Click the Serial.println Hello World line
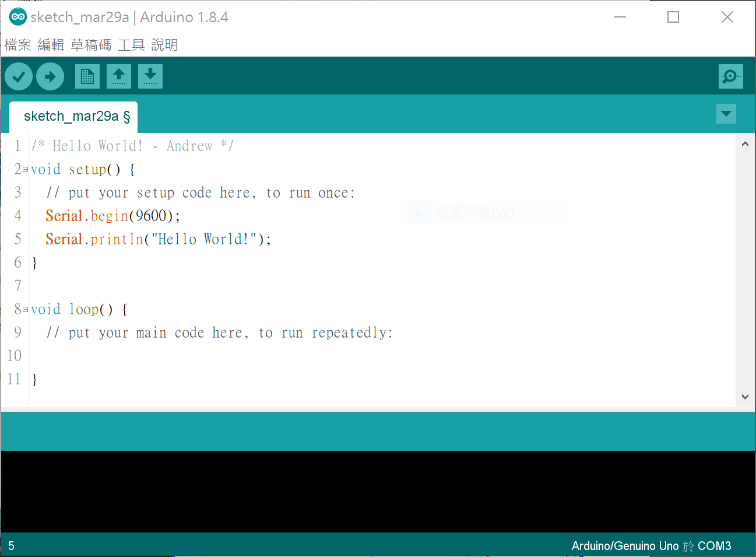 157,239
